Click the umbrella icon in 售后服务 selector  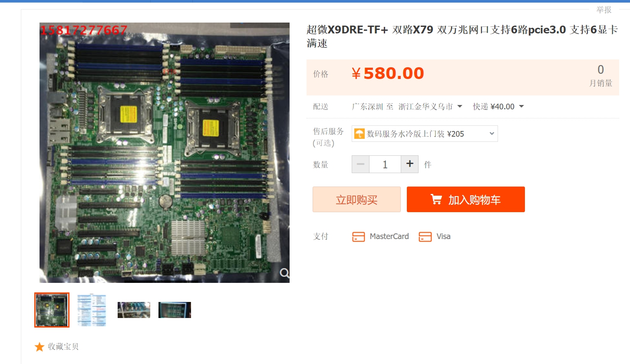click(359, 134)
